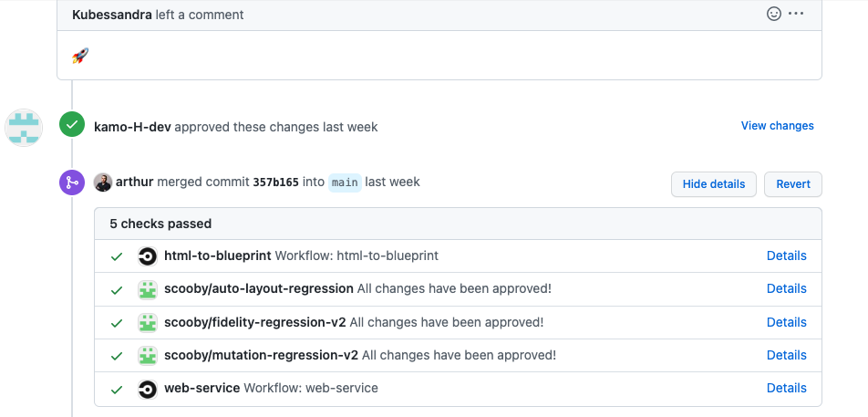This screenshot has width=868, height=417.
Task: Click the scooby/fidelity-regression-v2 app icon
Action: (148, 322)
